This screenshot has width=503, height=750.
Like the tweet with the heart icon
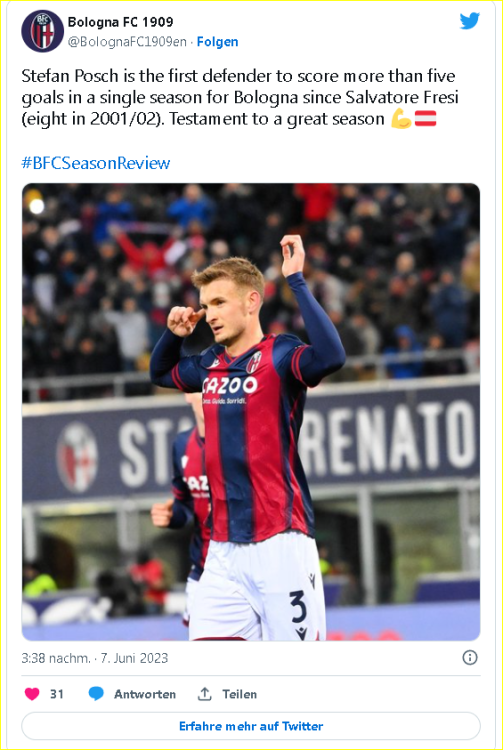[32, 694]
